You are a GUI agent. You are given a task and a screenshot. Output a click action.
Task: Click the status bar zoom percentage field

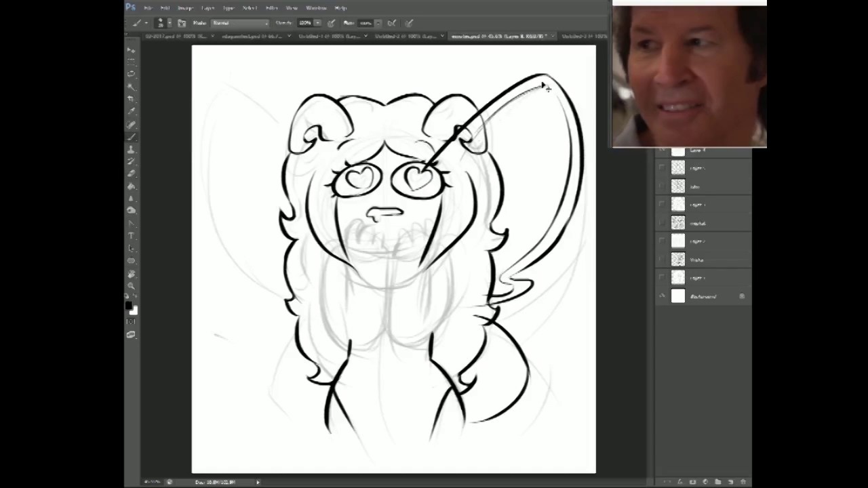point(151,482)
